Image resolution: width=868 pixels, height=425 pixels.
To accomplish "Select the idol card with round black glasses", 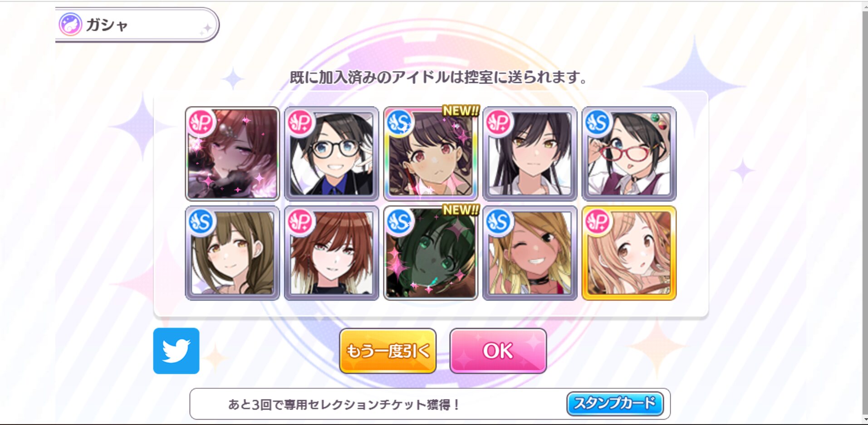I will pyautogui.click(x=331, y=154).
